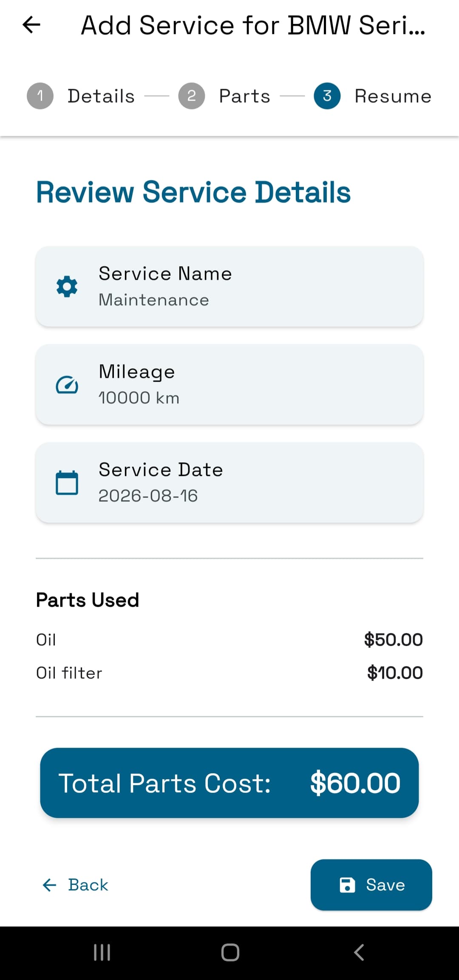
Task: Tap the step 1 circle icon
Action: (40, 96)
